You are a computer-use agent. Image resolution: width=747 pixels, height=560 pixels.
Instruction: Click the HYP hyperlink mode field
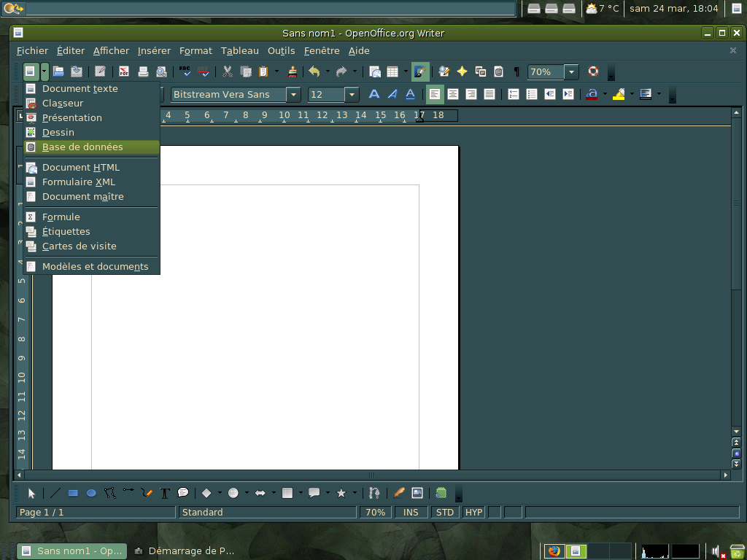(x=473, y=513)
